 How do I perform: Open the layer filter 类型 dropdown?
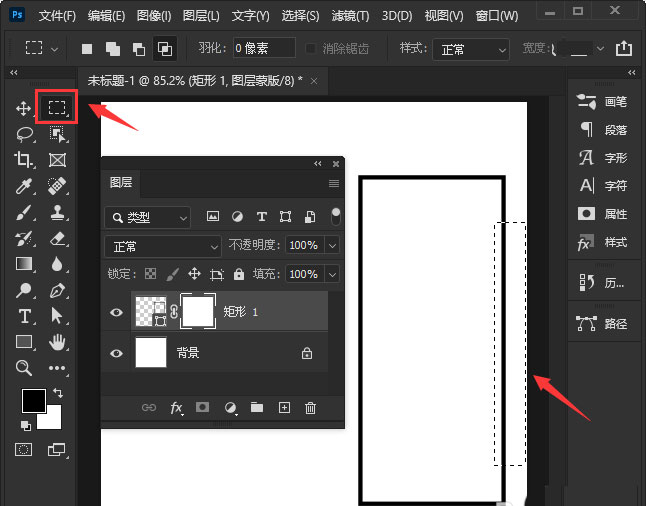(x=147, y=217)
